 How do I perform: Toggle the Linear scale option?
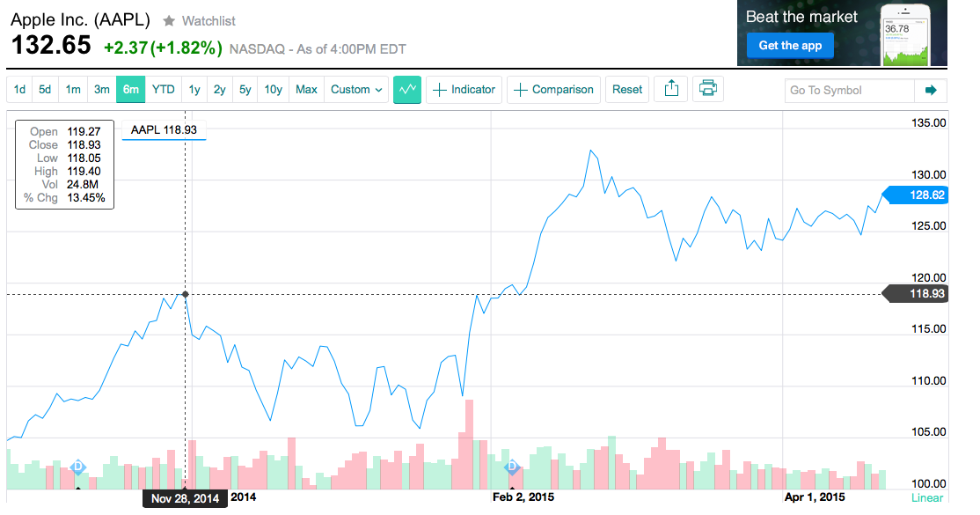coord(926,498)
